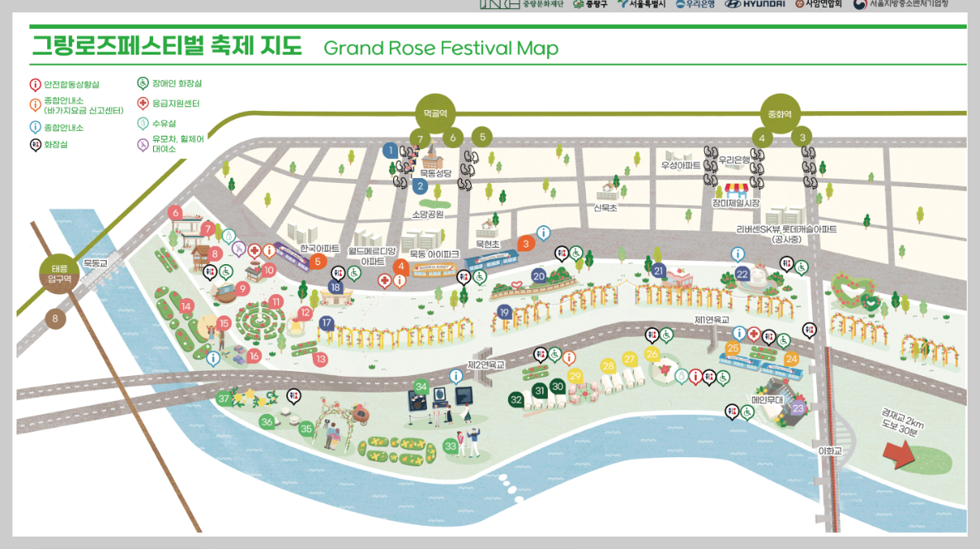Select the 수유실 legend icon
Viewport: 980px width, 549px height.
143,123
